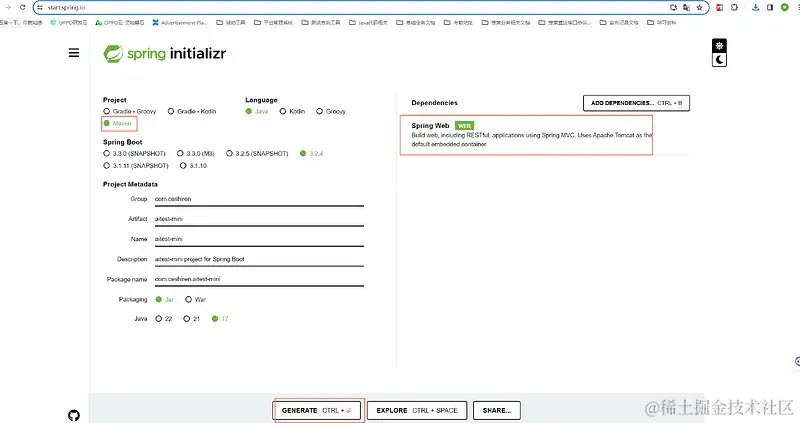
Task: Click the WEB tag on Spring Web
Action: click(464, 126)
